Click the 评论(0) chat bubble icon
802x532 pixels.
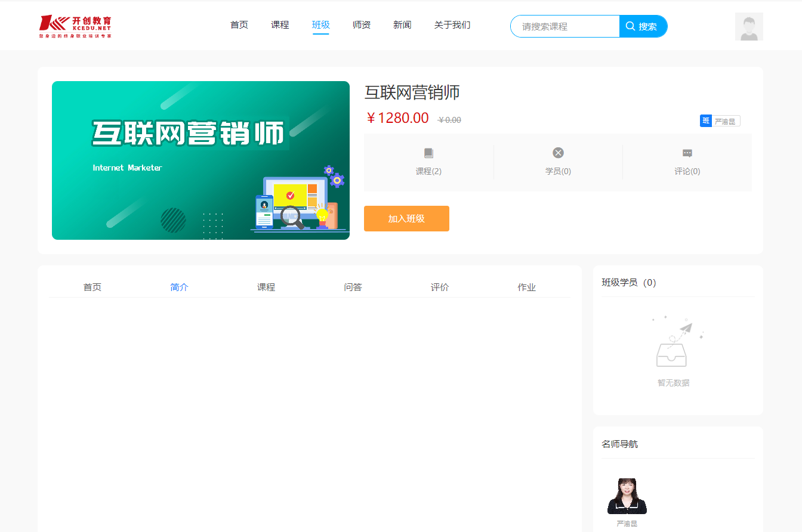pos(687,153)
